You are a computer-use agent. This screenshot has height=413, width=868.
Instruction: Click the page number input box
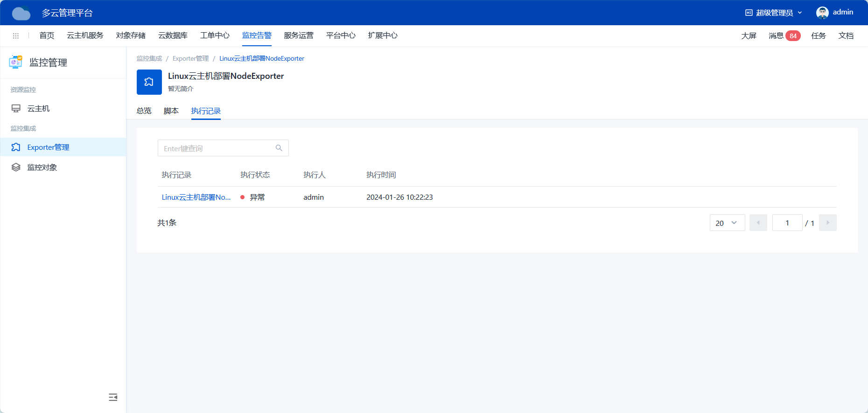point(787,223)
